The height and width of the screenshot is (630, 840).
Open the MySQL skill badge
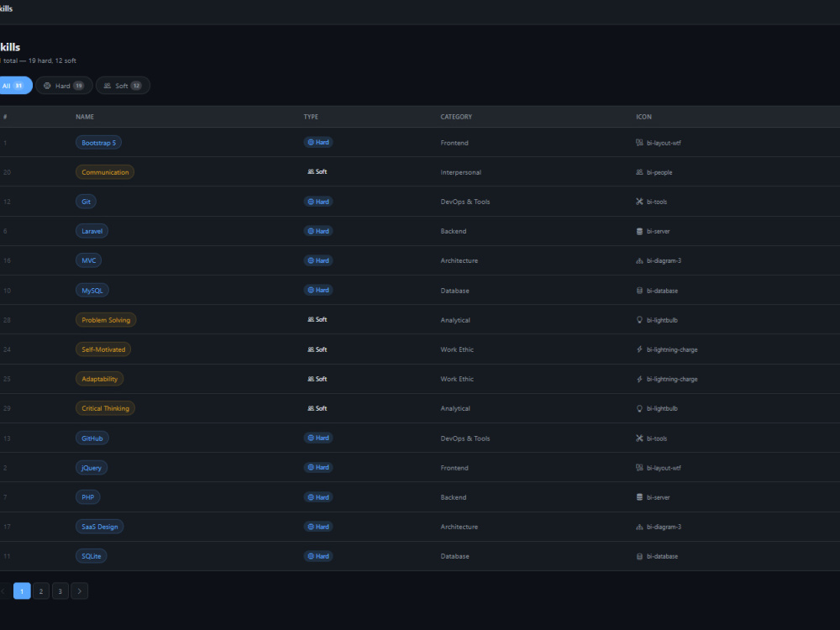[x=92, y=291]
